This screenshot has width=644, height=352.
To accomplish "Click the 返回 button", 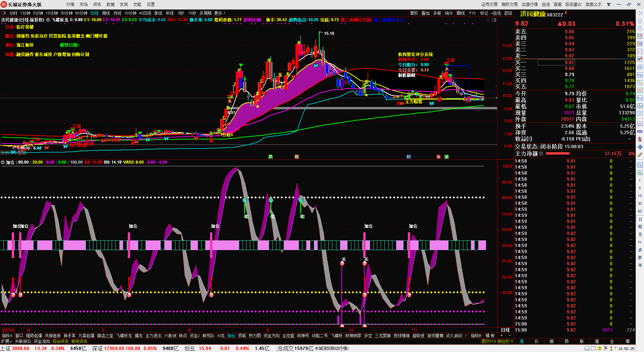I will pyautogui.click(x=508, y=13).
